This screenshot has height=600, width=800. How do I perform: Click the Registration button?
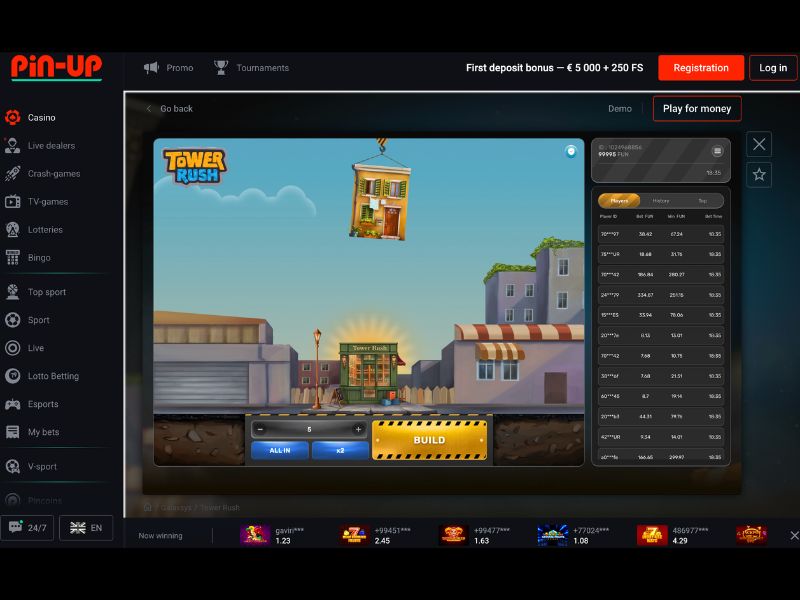(700, 68)
